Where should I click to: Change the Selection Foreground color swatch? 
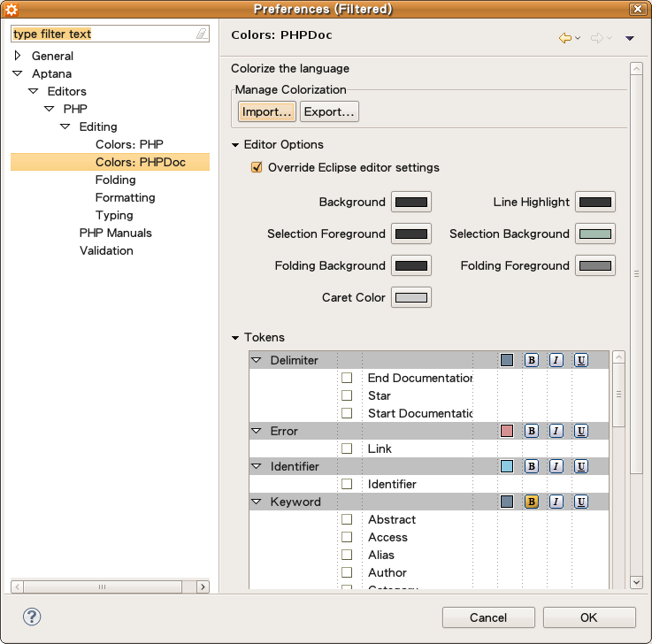coord(411,234)
